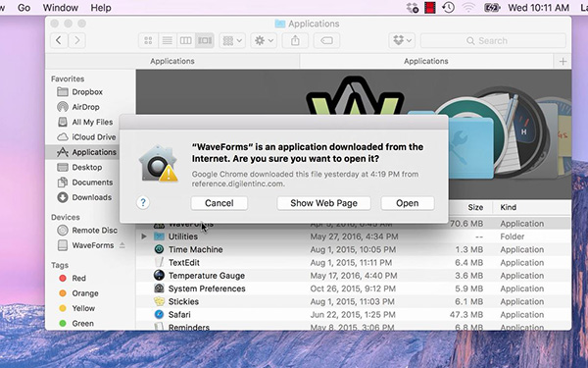588x368 pixels.
Task: Sort by the Size column header
Action: (474, 207)
